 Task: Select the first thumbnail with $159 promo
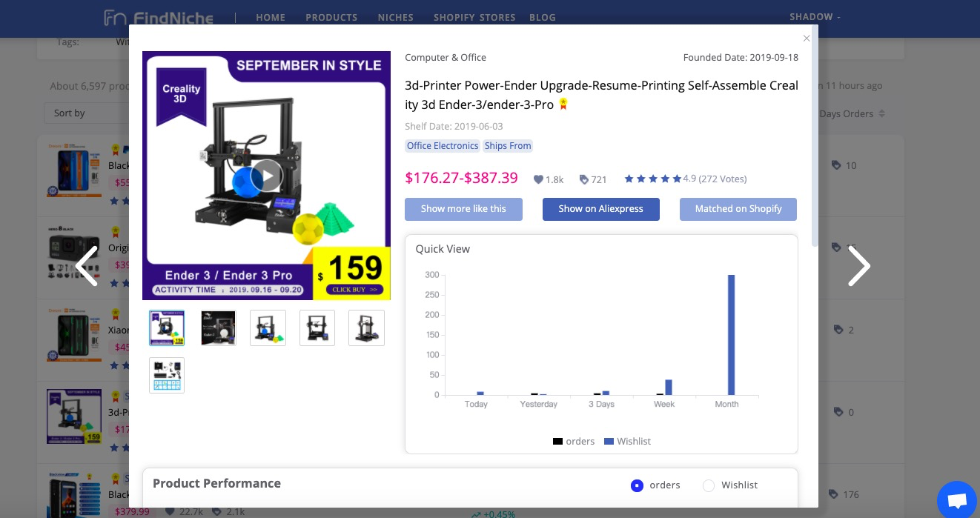click(167, 328)
